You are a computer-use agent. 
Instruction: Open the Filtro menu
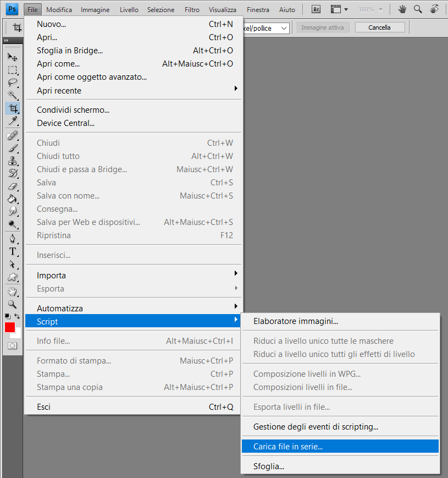tap(192, 10)
